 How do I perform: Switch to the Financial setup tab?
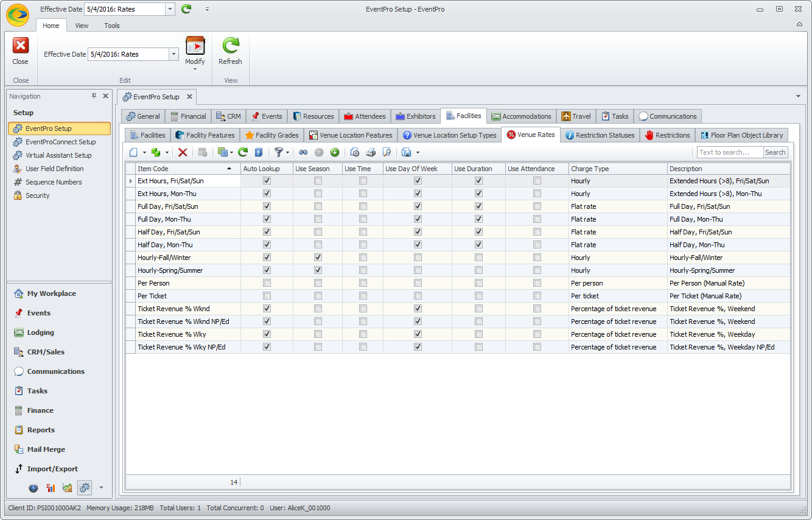[188, 116]
